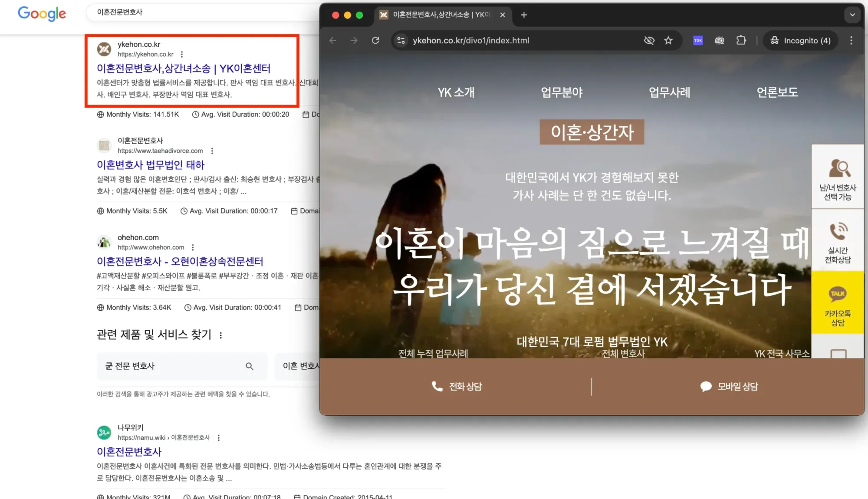The image size is (868, 499).
Task: Click the Extensions puzzle-piece icon
Action: click(741, 40)
